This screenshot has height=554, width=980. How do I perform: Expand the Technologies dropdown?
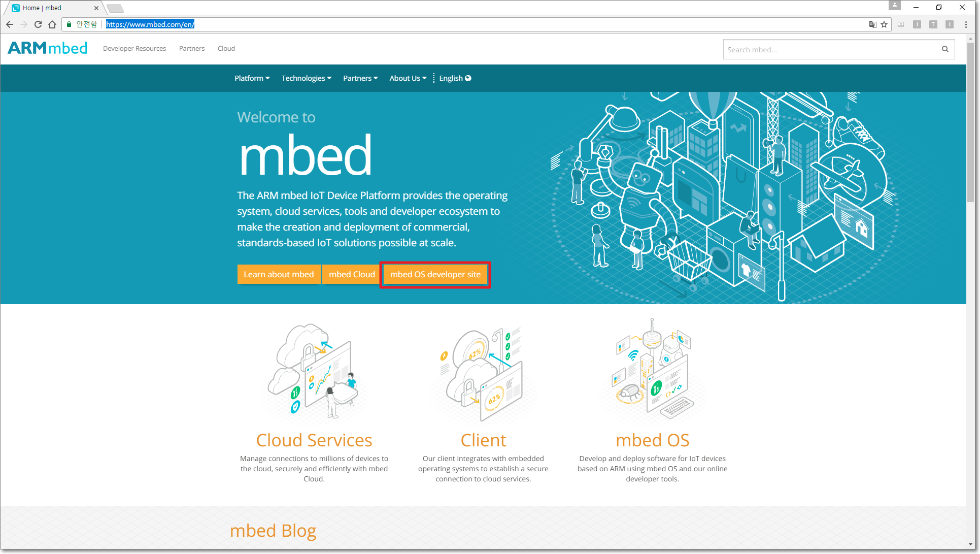click(306, 78)
